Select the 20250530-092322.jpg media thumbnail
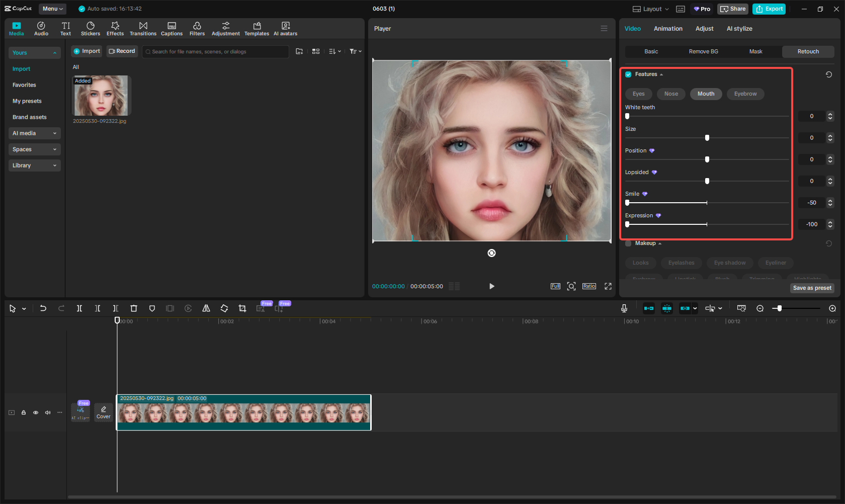 click(101, 95)
